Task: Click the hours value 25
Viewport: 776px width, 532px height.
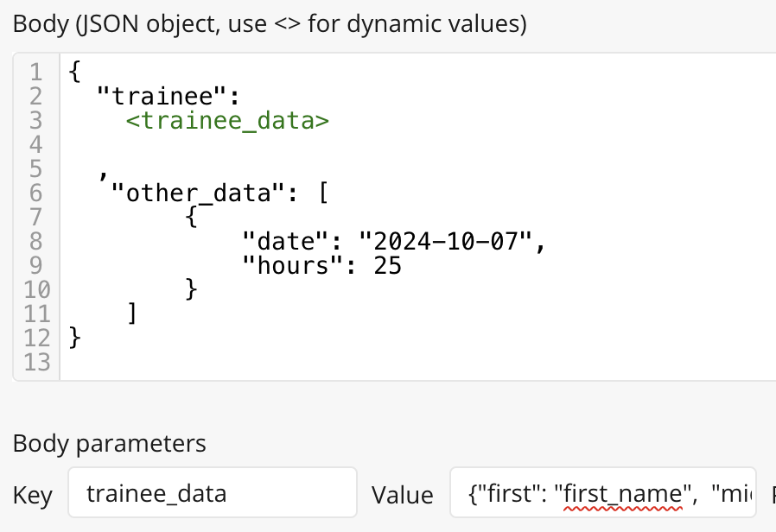Action: (388, 266)
